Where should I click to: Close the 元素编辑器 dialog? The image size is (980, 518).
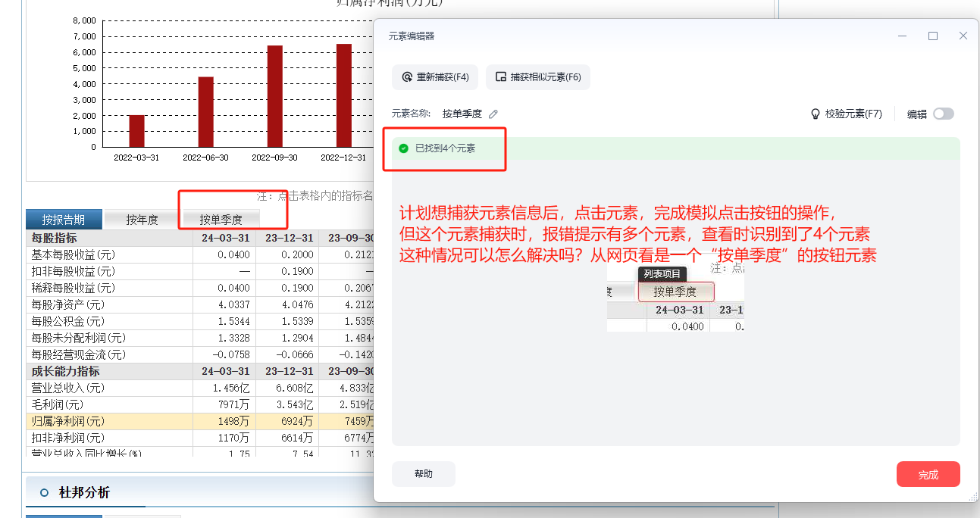(x=963, y=36)
